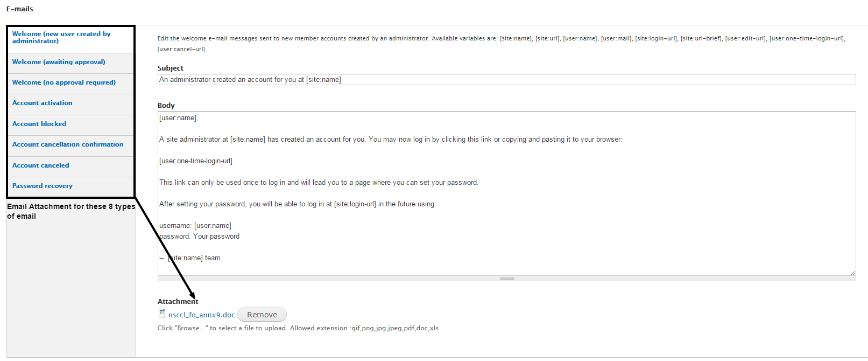Select the Welcome (no approval required) tab
The width and height of the screenshot is (868, 361).
[x=71, y=83]
